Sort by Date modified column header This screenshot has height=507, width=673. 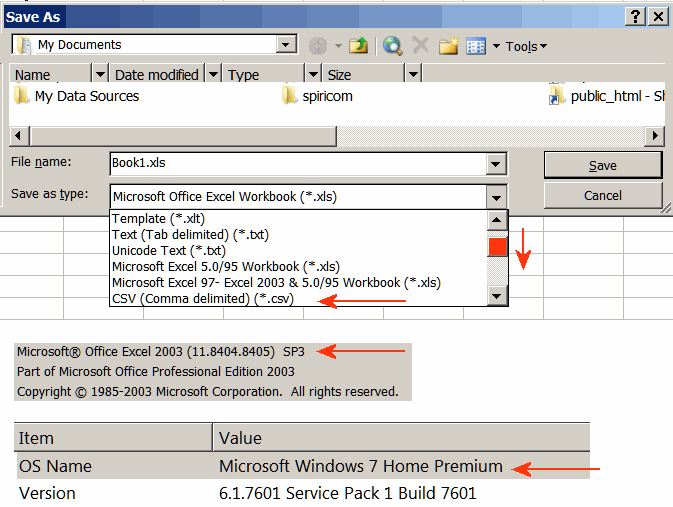(x=158, y=74)
